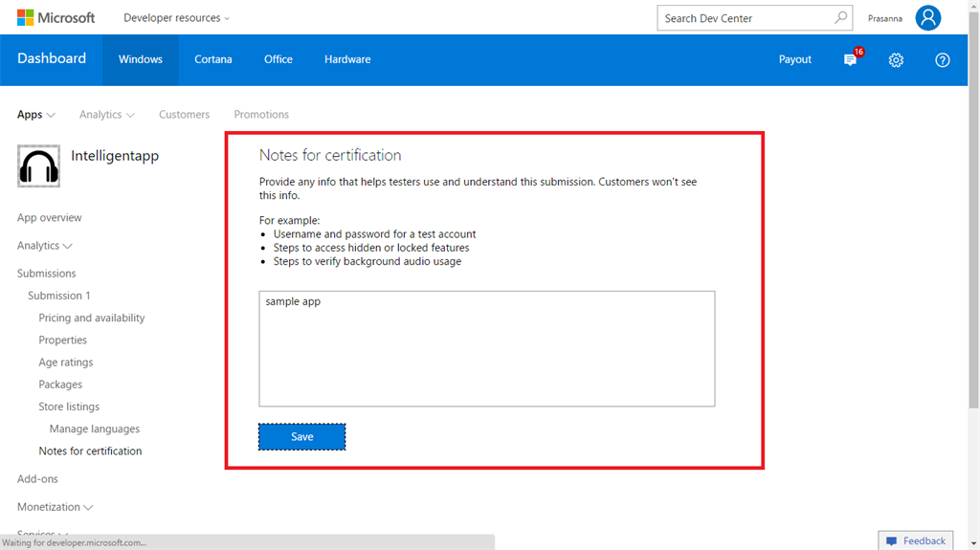The height and width of the screenshot is (550, 980).
Task: Open the Customers section
Action: point(184,115)
